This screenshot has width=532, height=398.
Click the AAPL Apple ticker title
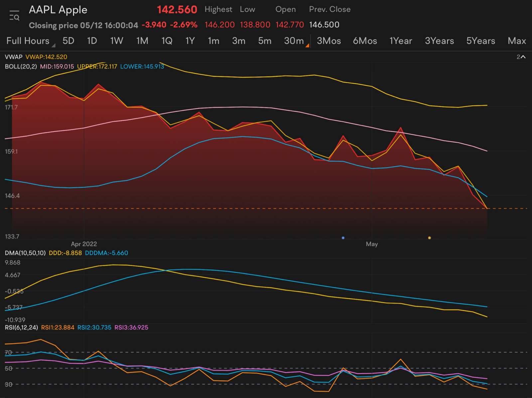[x=58, y=10]
